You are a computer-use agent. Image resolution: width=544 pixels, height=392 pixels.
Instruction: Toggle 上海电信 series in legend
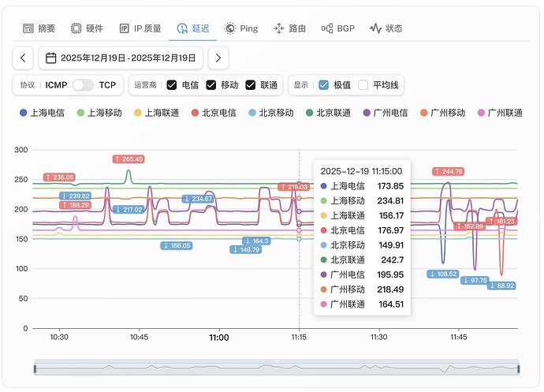43,113
